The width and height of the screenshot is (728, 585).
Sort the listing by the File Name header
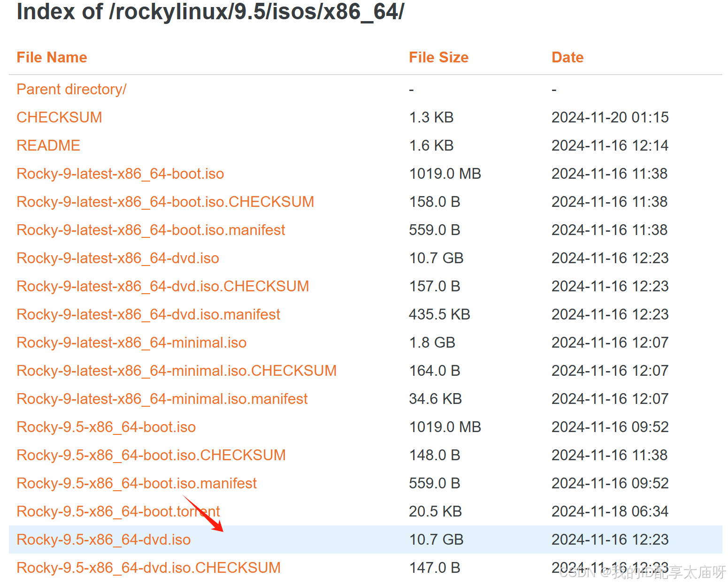[x=52, y=57]
